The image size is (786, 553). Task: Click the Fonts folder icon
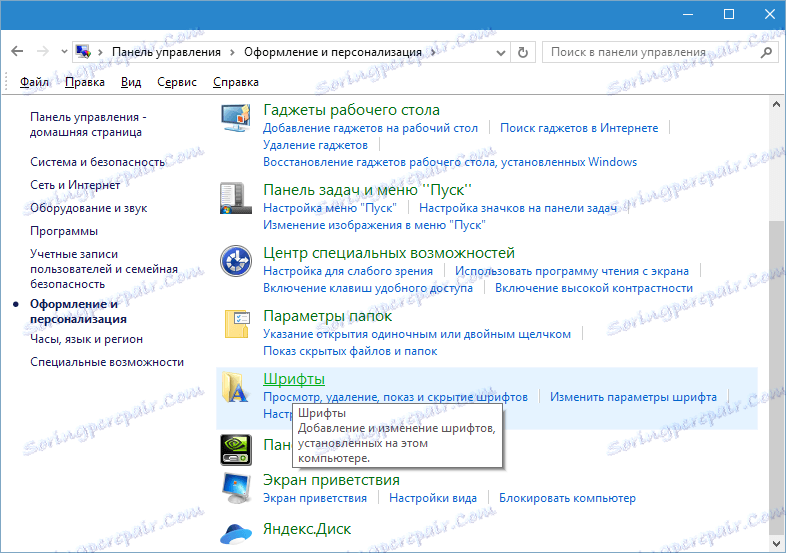(x=236, y=387)
